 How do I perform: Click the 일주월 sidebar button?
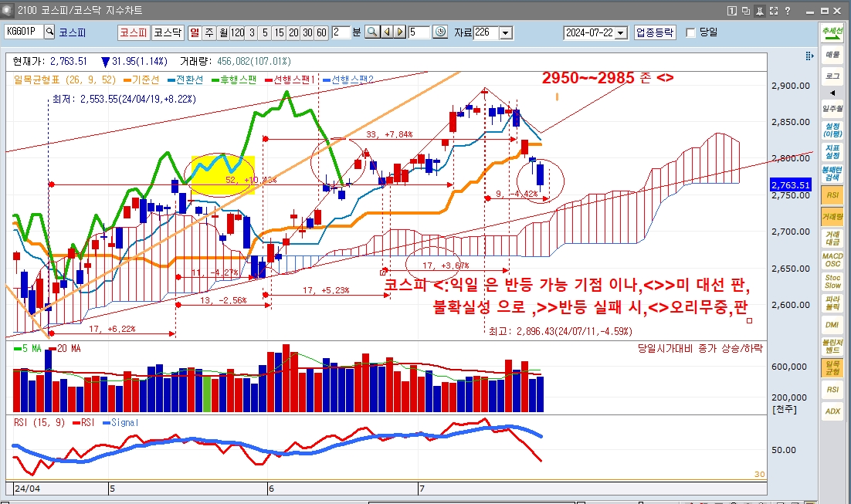pyautogui.click(x=832, y=109)
